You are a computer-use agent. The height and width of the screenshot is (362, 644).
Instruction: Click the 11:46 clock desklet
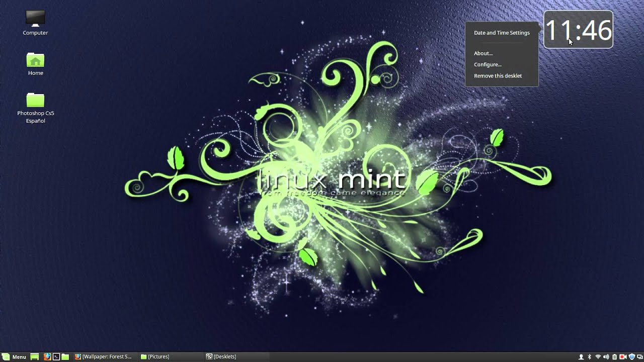point(578,30)
